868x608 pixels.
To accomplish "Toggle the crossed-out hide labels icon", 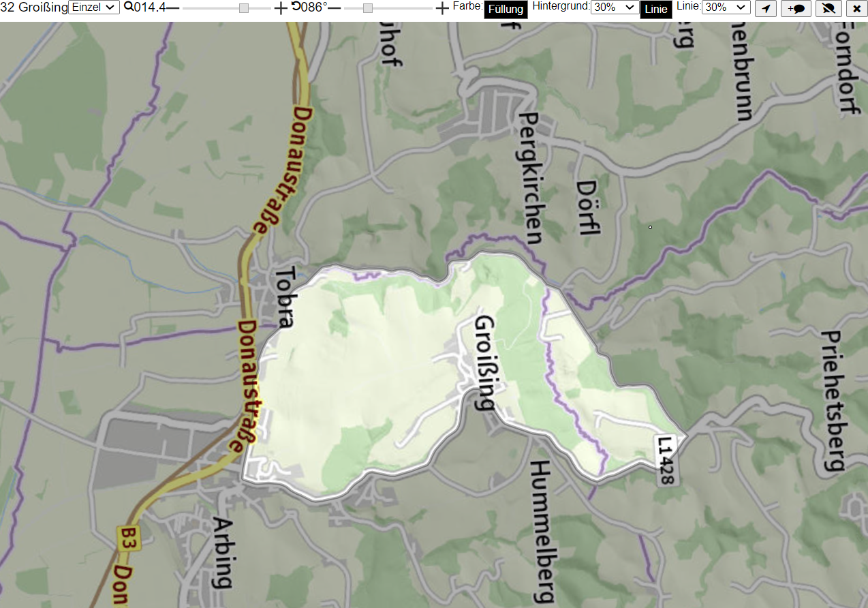I will coord(828,8).
